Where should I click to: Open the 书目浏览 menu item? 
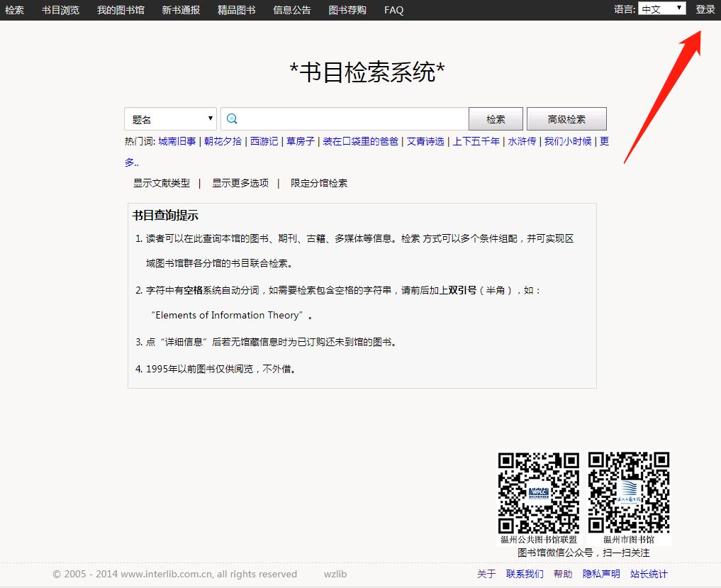click(x=60, y=10)
